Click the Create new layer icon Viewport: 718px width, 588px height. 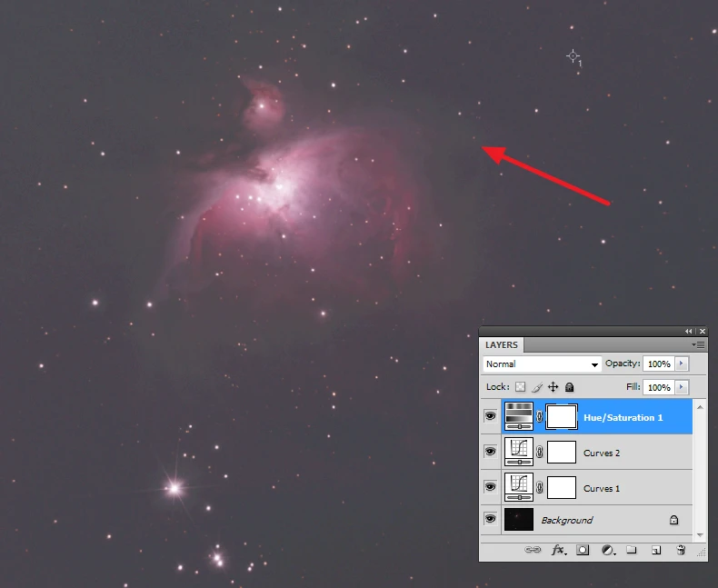tap(655, 550)
